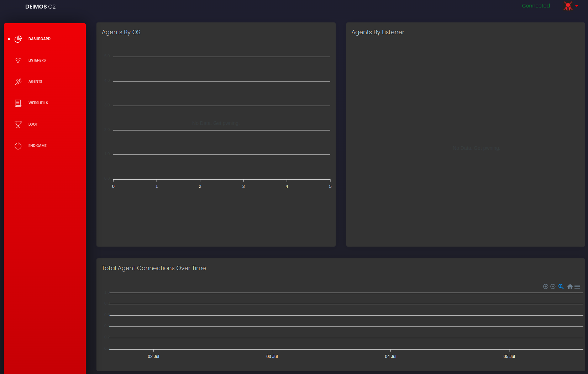Toggle the active dot next to Dashboard
588x374 pixels.
pyautogui.click(x=9, y=39)
